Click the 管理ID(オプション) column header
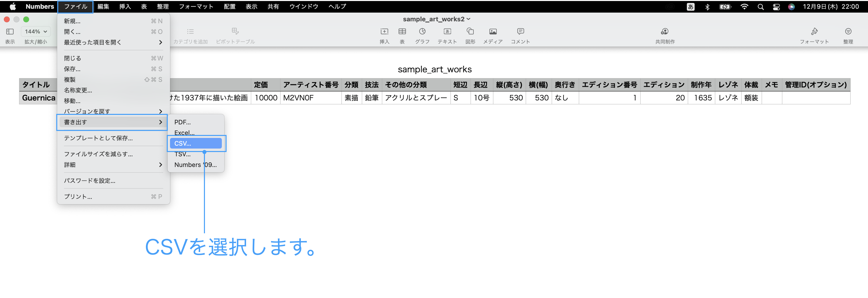 816,85
